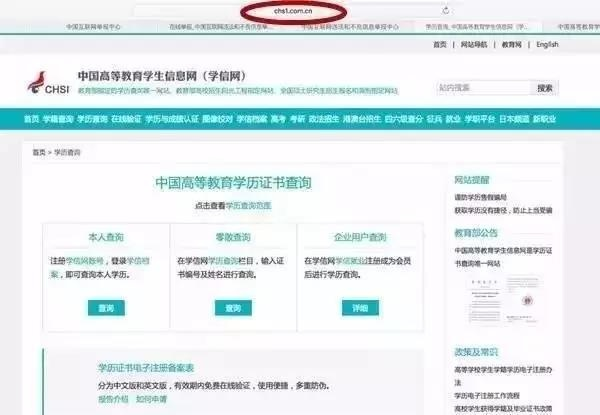Open the 日本频道 navigation item
This screenshot has height=415, width=600.
pyautogui.click(x=514, y=119)
